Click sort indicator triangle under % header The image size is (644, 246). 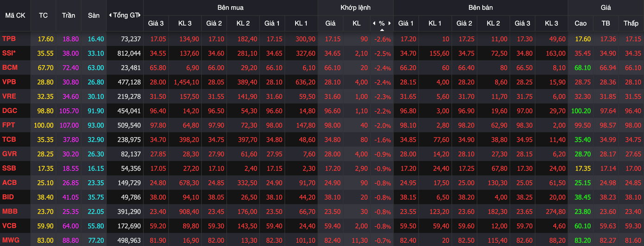click(x=382, y=29)
